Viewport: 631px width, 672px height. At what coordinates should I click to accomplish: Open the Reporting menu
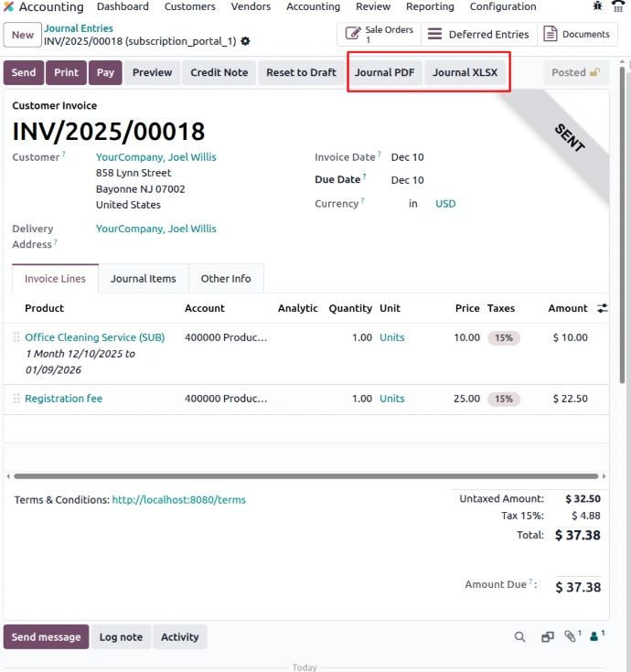430,6
